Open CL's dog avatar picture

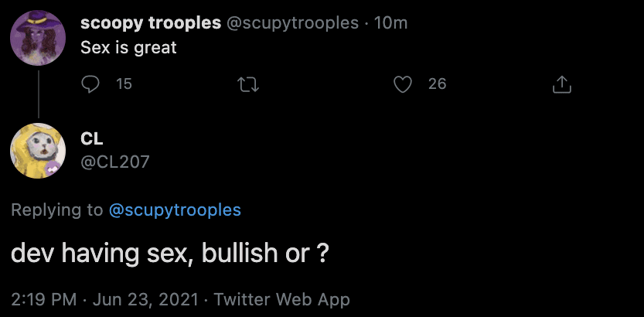(37, 150)
